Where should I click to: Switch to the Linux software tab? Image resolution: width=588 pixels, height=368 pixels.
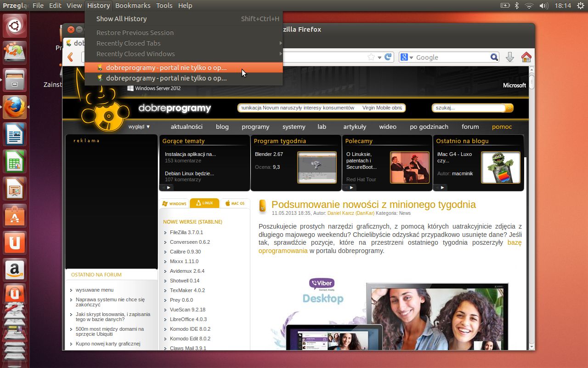(204, 203)
